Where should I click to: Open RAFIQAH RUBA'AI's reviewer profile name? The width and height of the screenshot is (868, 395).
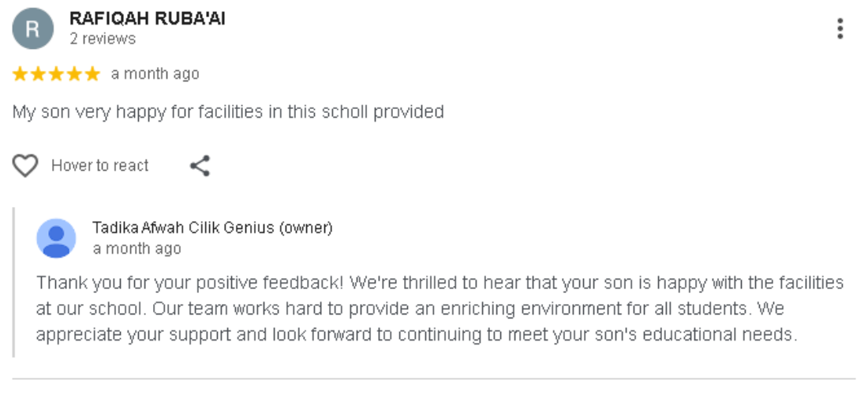point(148,19)
